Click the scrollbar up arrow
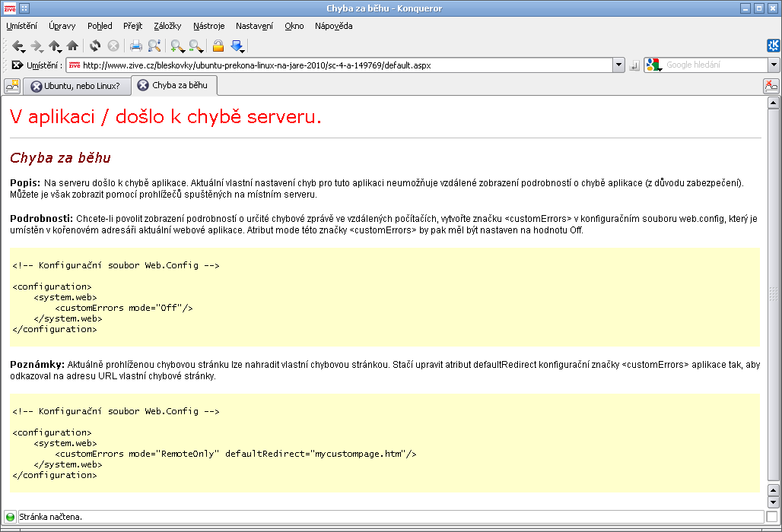 click(x=774, y=103)
